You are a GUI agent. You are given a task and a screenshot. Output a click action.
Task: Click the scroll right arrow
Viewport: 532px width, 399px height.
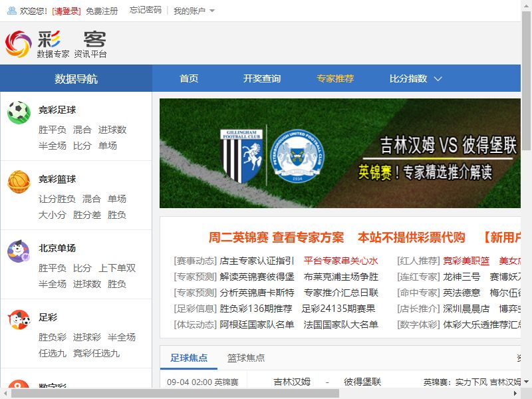coord(515,393)
